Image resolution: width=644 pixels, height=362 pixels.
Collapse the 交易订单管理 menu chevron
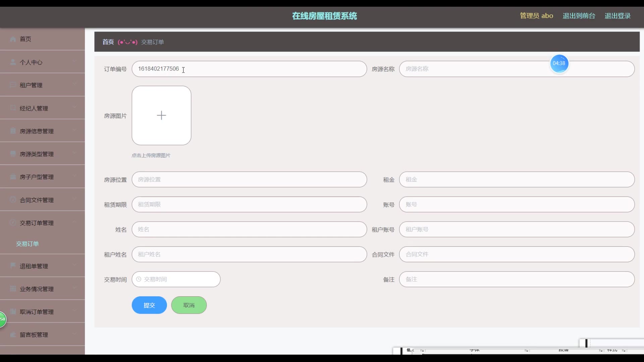pyautogui.click(x=74, y=222)
